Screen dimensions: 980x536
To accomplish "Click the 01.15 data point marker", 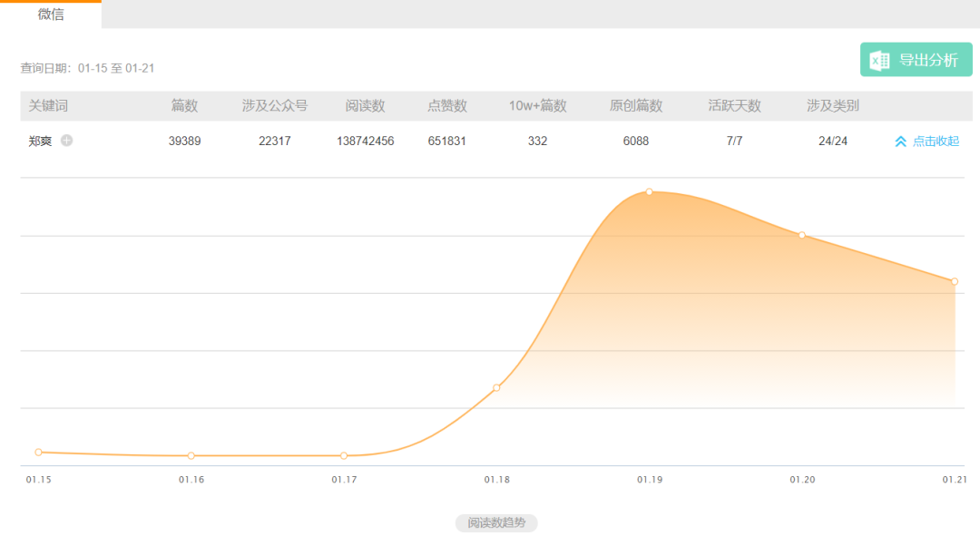I will [38, 452].
